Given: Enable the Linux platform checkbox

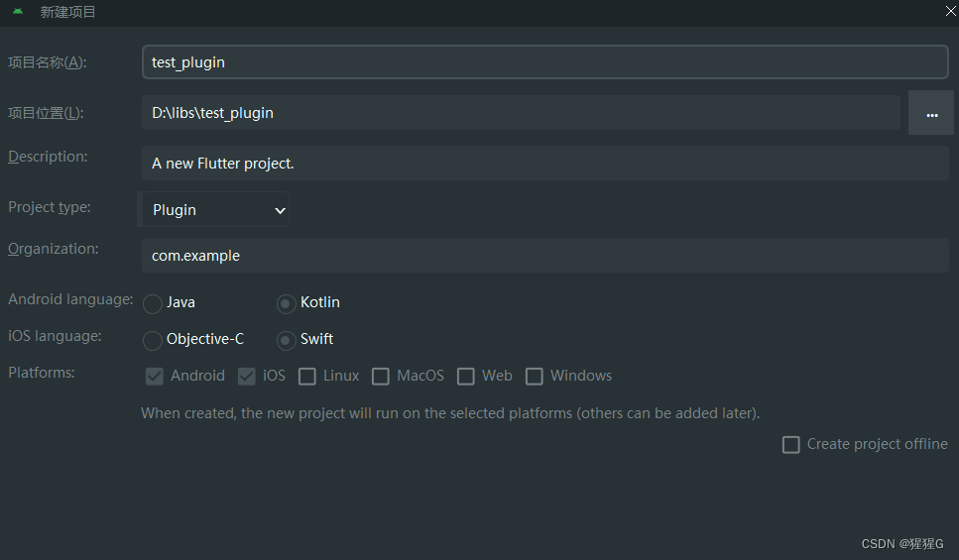Looking at the screenshot, I should (x=307, y=377).
